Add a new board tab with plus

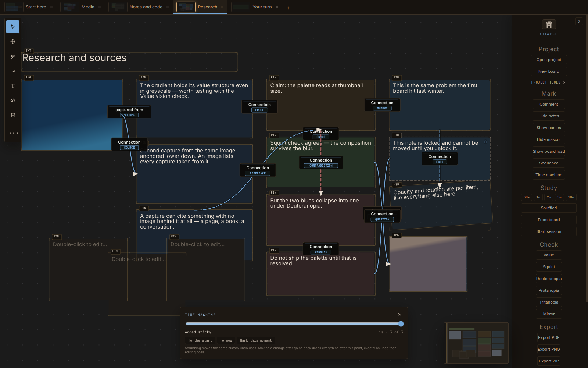pos(288,8)
